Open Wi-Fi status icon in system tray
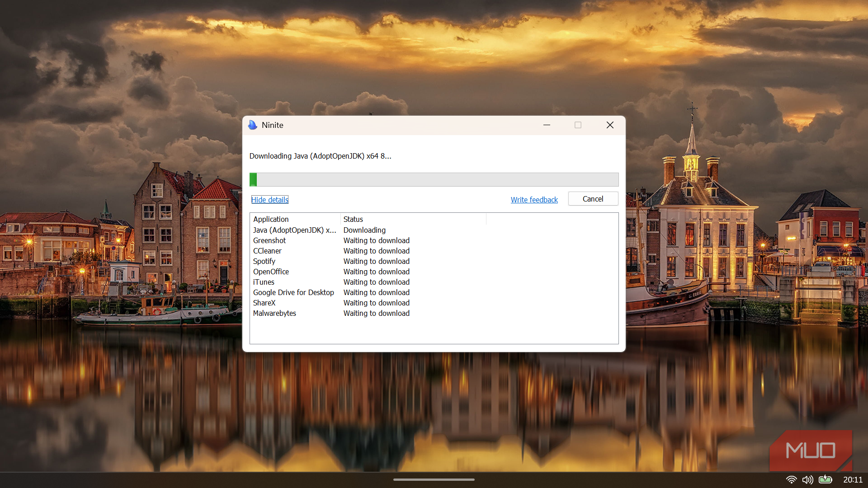Screen dimensions: 868x488 coord(791,479)
